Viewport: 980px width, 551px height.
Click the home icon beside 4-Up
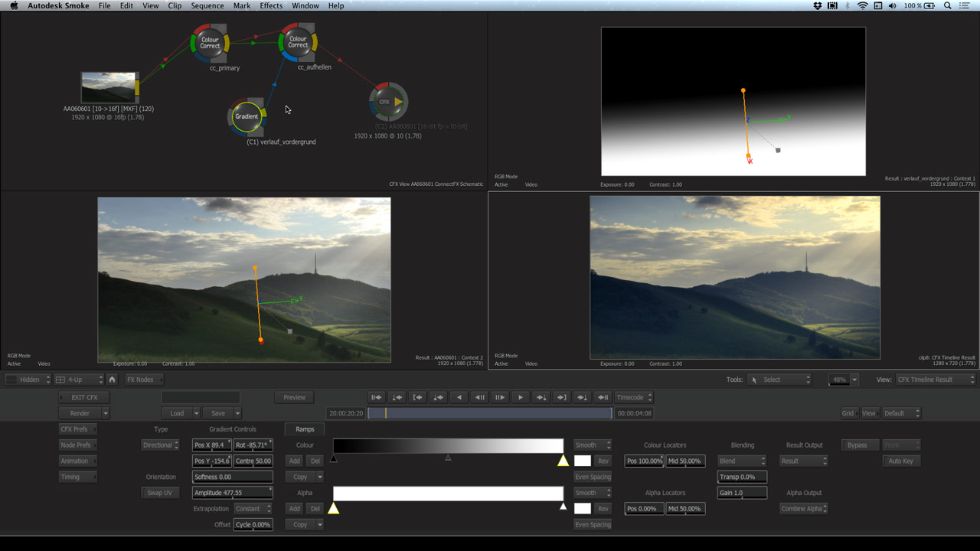(x=112, y=380)
